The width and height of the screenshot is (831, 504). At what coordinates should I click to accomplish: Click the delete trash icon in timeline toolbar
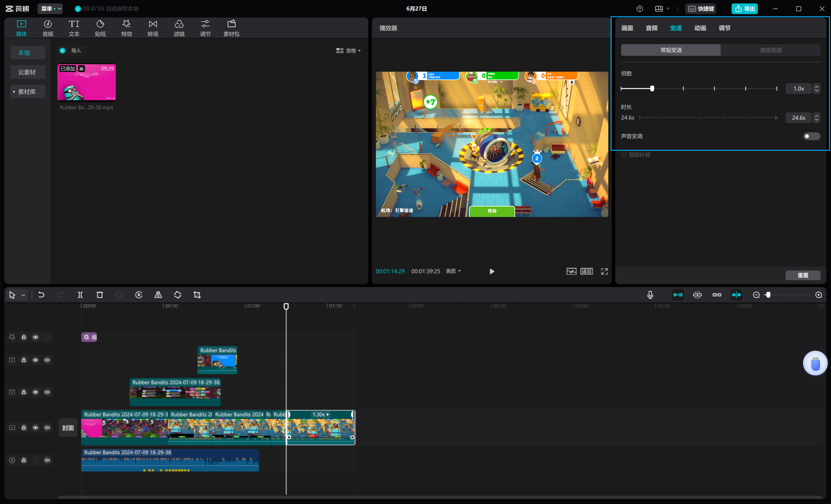(x=100, y=295)
